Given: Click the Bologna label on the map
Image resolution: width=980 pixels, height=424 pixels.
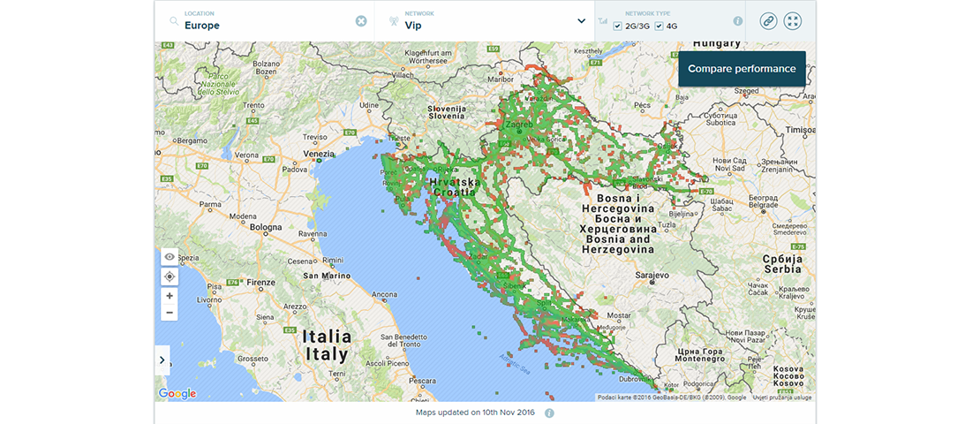Looking at the screenshot, I should coord(267,228).
